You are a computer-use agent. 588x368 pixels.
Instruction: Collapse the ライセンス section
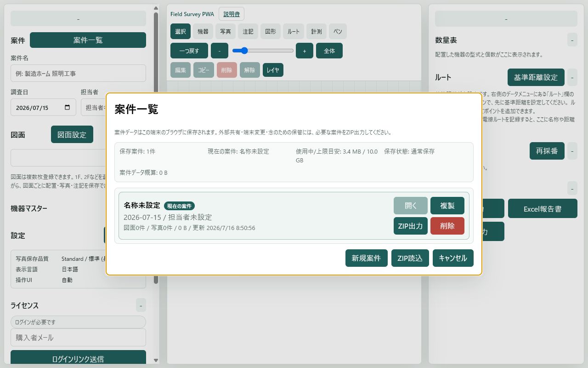(141, 305)
